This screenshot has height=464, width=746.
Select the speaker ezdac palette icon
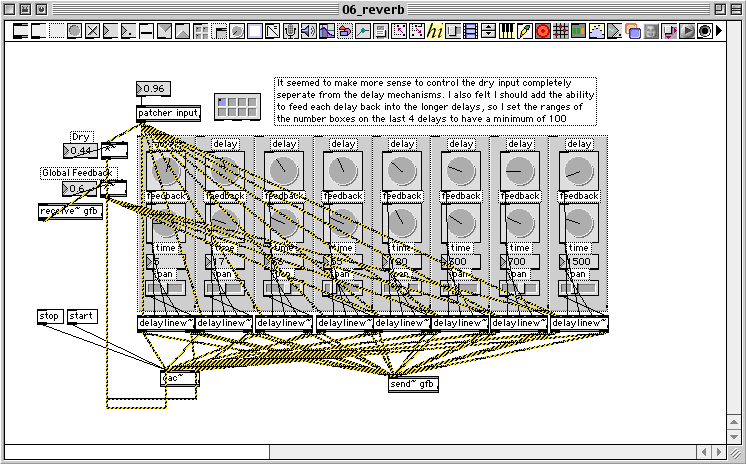pos(308,31)
